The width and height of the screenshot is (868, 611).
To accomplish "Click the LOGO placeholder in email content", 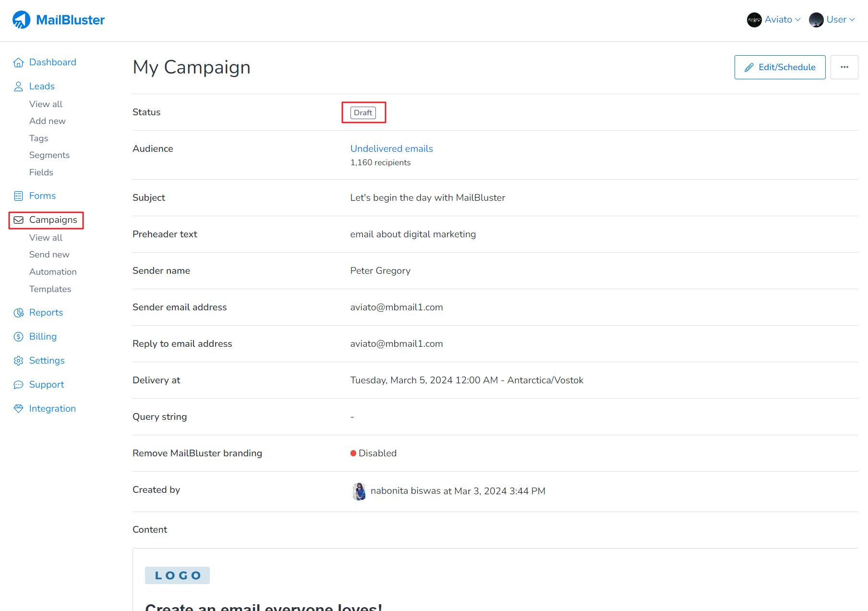I will coord(177,575).
